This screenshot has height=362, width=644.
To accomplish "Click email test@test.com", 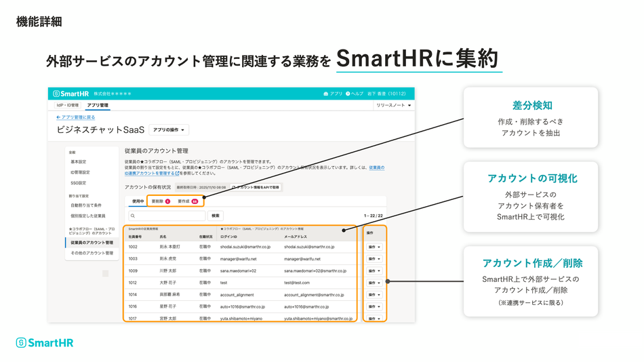I will click(x=297, y=283).
